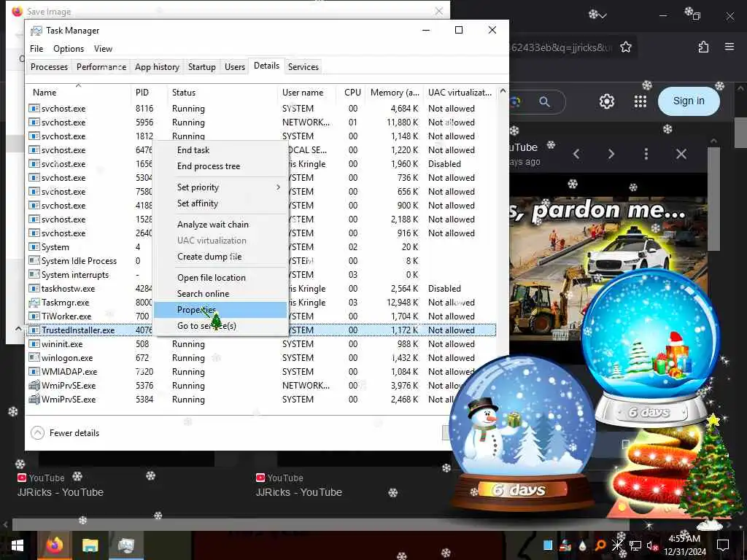Select the taskhostw.exe process
Screen dimensions: 747x560
68,289
